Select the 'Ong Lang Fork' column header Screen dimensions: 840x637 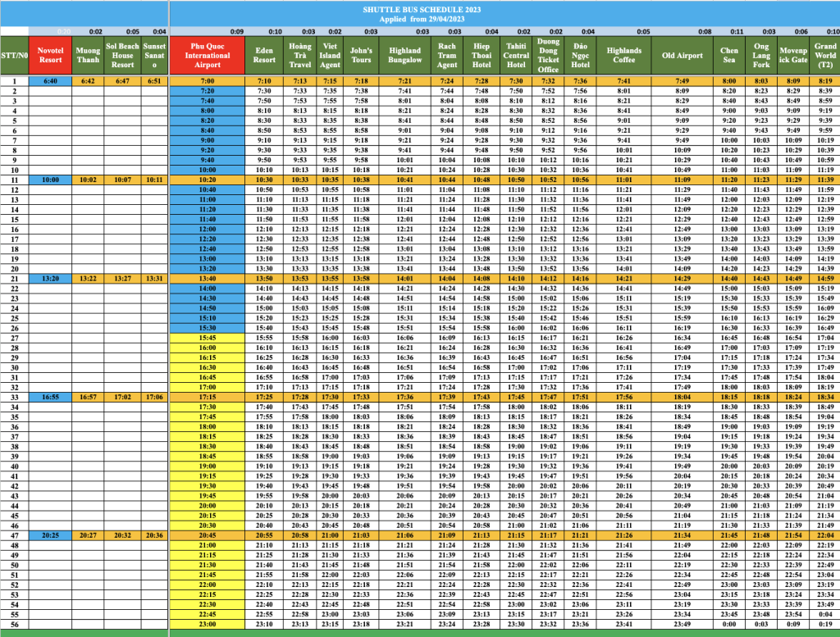(761, 56)
